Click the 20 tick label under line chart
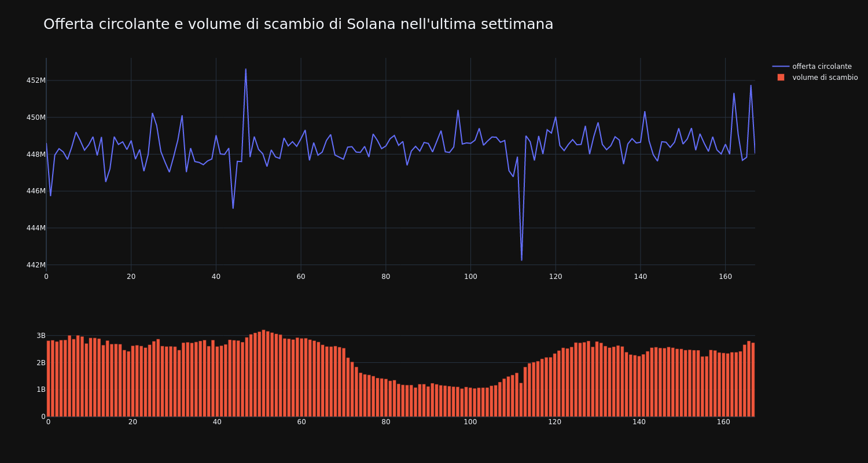 (131, 277)
